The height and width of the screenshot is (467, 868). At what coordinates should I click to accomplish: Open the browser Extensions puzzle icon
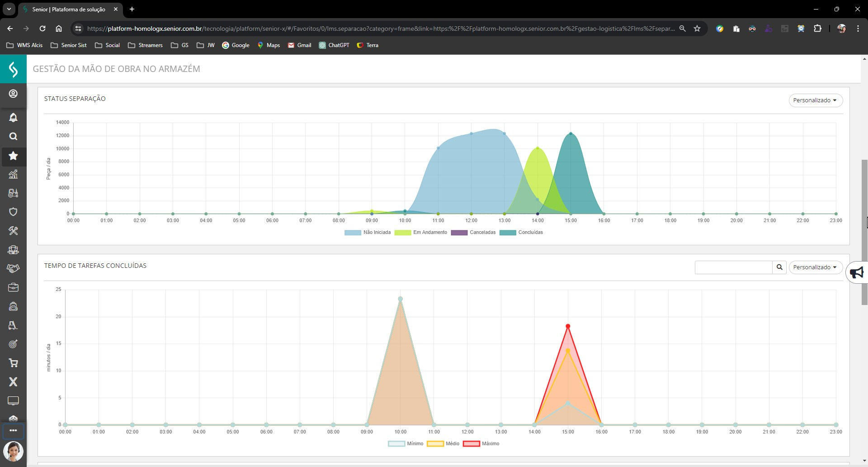click(x=817, y=29)
